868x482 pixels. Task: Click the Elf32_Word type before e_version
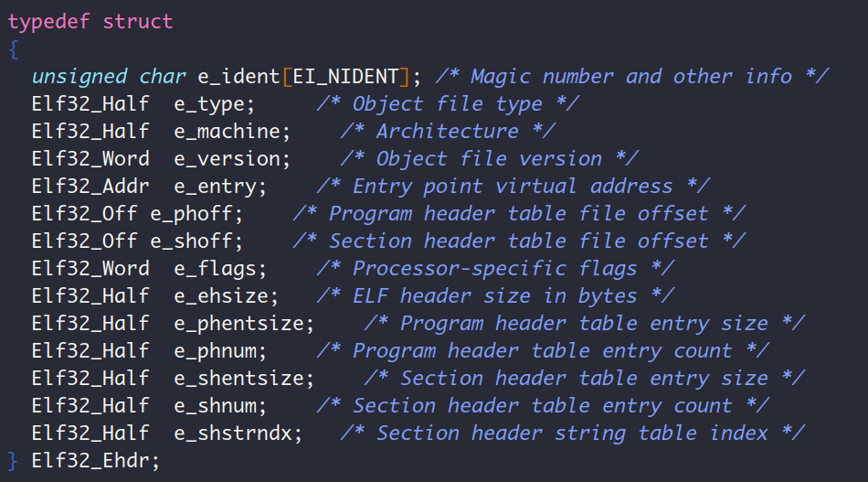[x=90, y=159]
